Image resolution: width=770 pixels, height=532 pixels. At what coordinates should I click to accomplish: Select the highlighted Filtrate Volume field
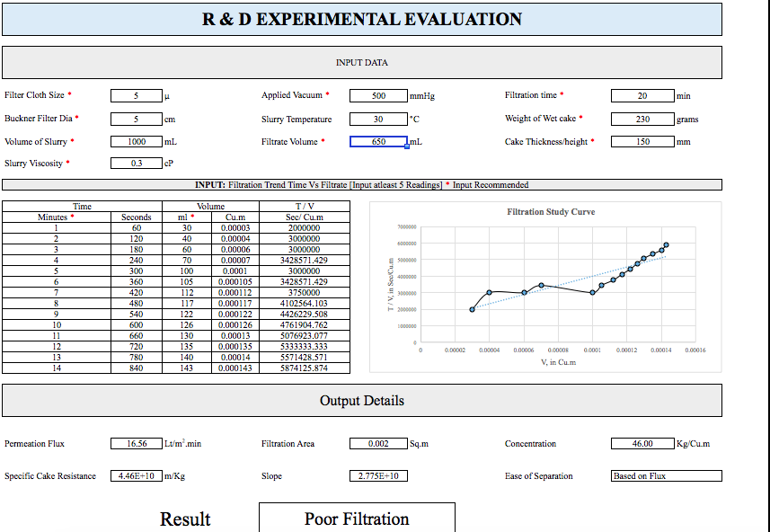(378, 140)
